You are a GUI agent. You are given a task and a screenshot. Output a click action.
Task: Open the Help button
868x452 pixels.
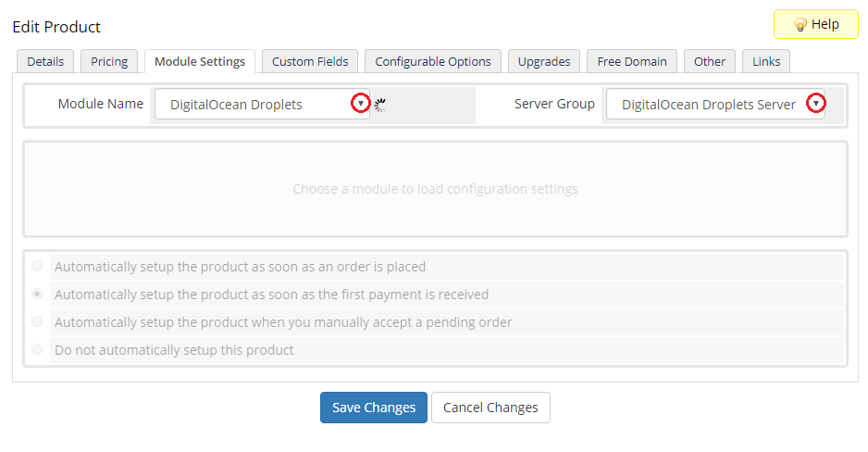click(x=816, y=24)
